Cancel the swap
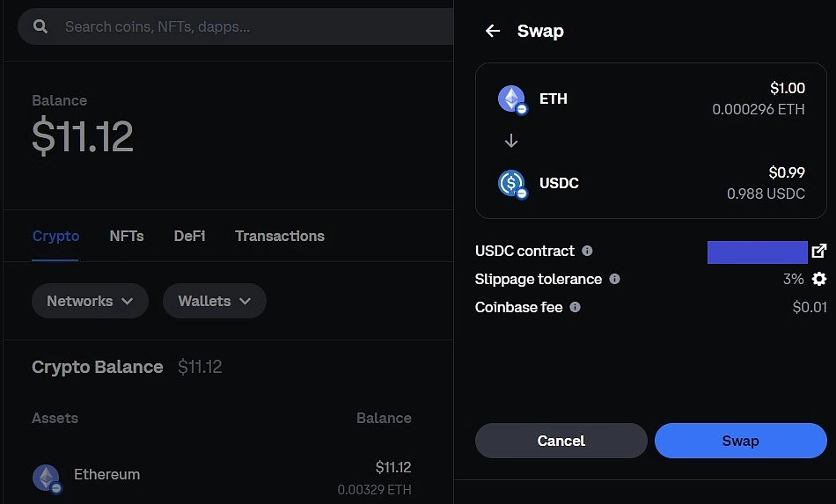This screenshot has width=836, height=504. pos(561,441)
